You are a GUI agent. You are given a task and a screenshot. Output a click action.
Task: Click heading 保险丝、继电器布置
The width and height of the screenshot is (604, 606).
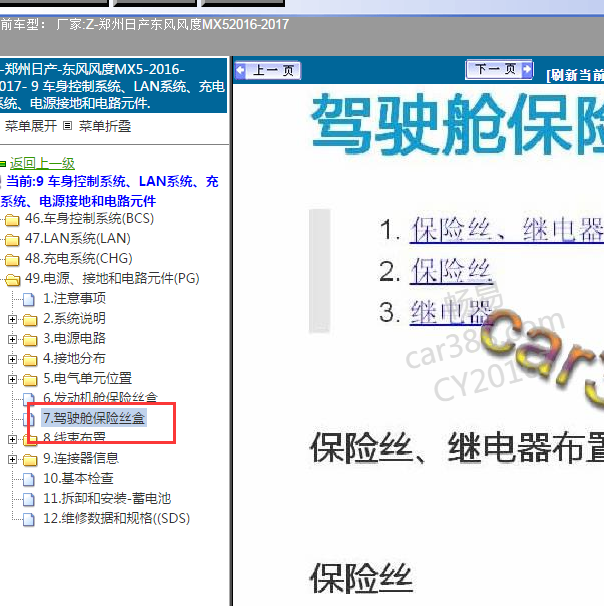(x=457, y=447)
